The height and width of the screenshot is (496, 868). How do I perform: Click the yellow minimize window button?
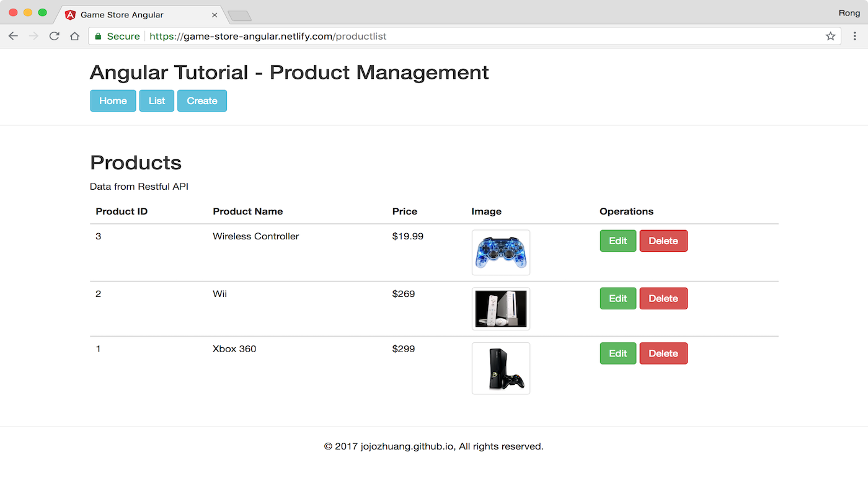coord(28,12)
